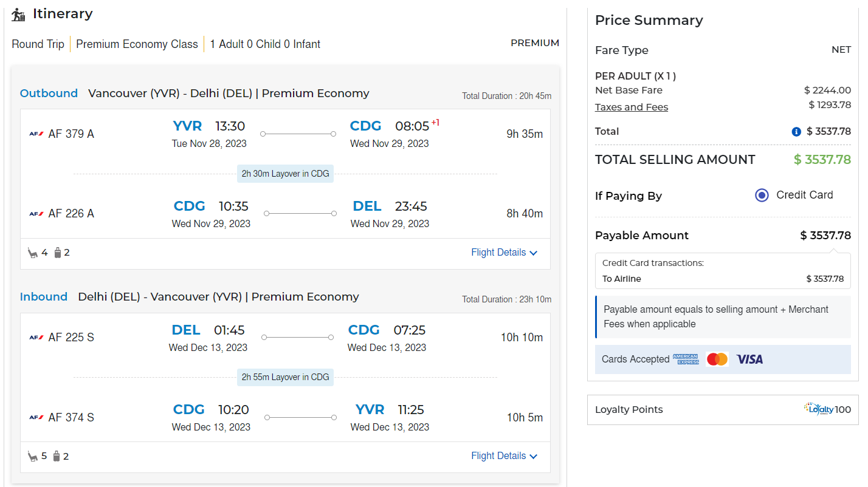
Task: Click the inbound baggage icon showing 2
Action: pyautogui.click(x=57, y=456)
